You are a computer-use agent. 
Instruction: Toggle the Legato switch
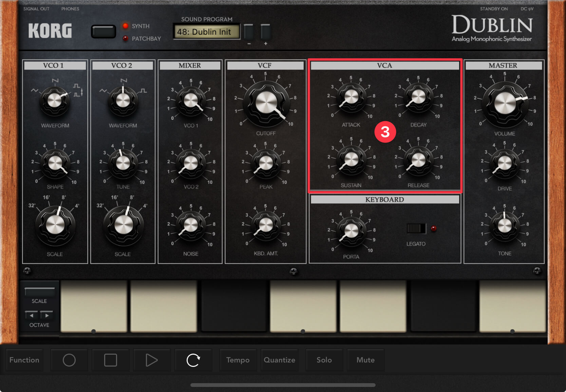click(416, 229)
